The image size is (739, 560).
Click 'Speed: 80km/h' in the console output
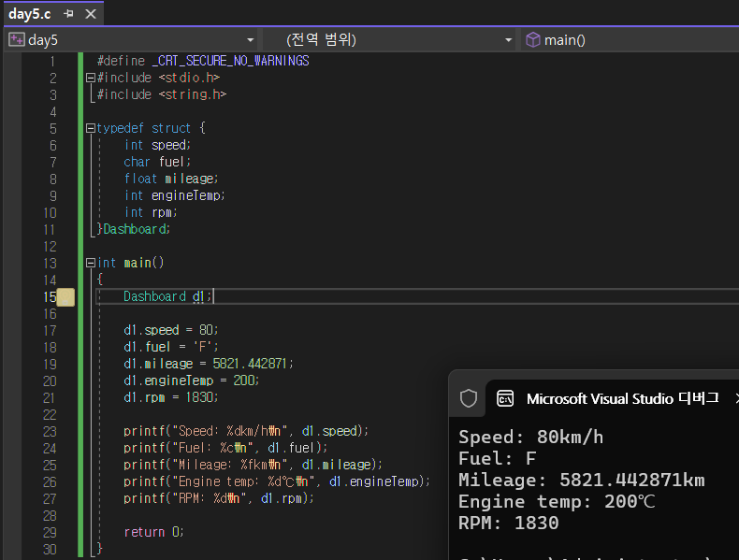pyautogui.click(x=530, y=438)
